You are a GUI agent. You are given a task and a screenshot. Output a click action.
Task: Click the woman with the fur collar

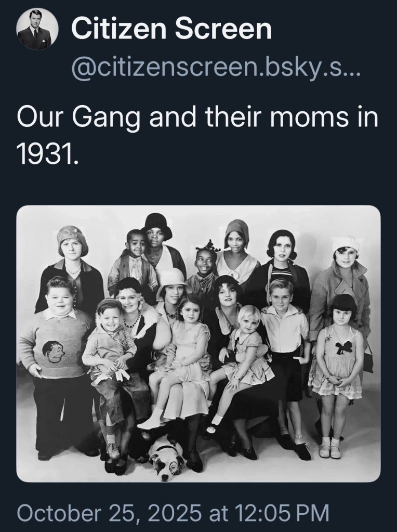point(135,326)
